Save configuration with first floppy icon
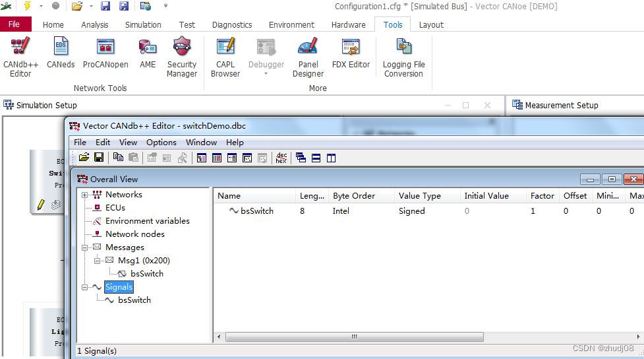This screenshot has width=644, height=359. (x=105, y=6)
